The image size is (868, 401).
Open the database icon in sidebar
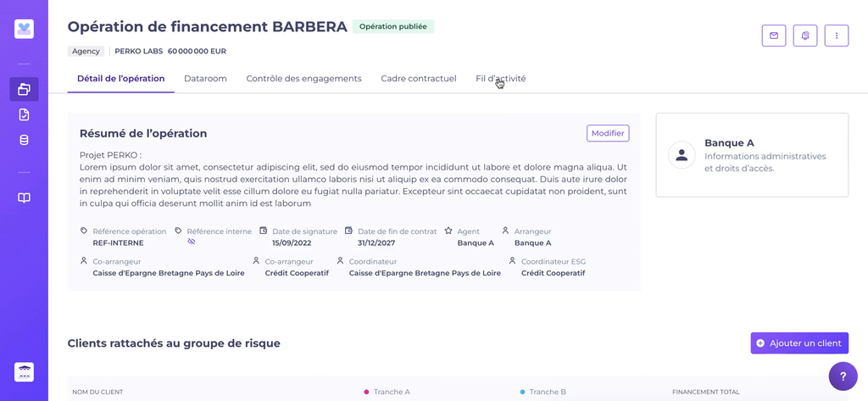coord(24,140)
